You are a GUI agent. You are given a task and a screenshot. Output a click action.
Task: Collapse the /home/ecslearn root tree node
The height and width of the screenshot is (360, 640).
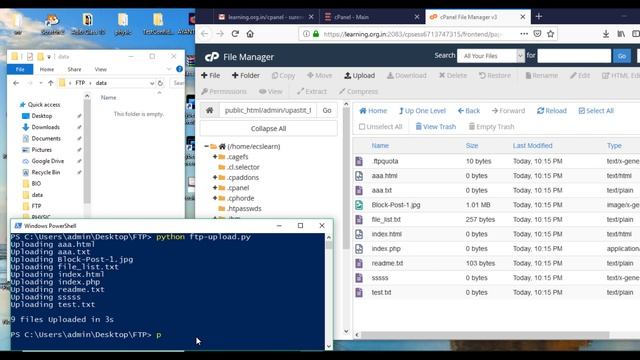click(x=206, y=146)
